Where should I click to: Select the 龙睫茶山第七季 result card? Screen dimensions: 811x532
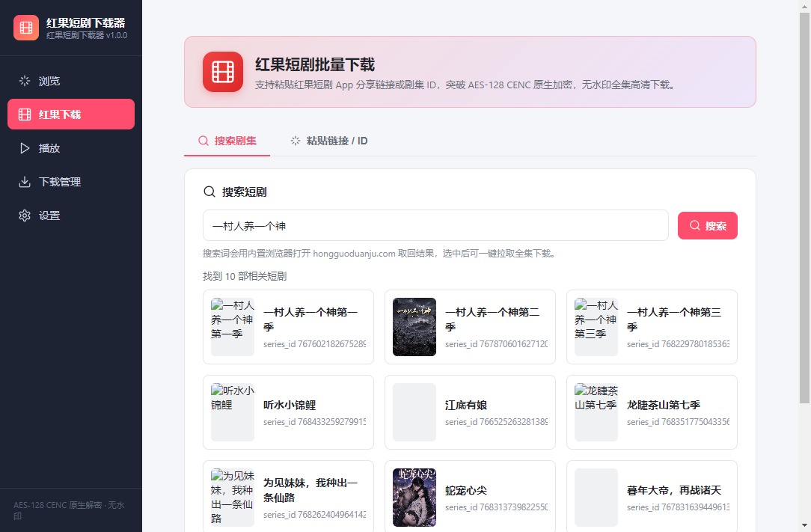652,412
